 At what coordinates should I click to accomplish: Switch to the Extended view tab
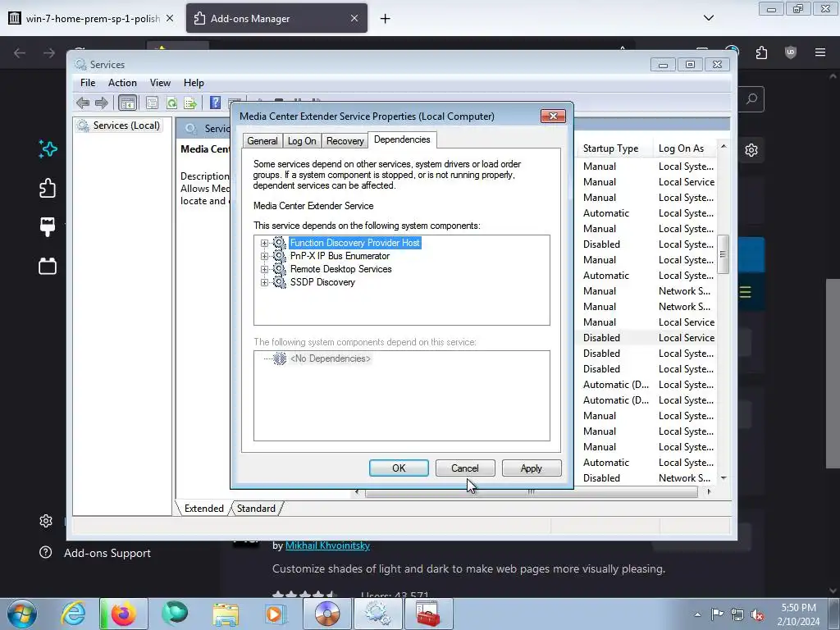[203, 509]
